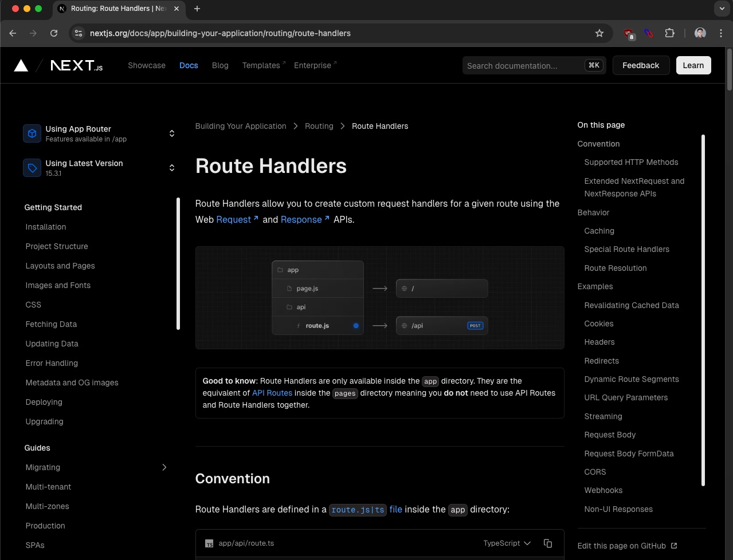
Task: Bookmark this page with the star icon
Action: [599, 33]
